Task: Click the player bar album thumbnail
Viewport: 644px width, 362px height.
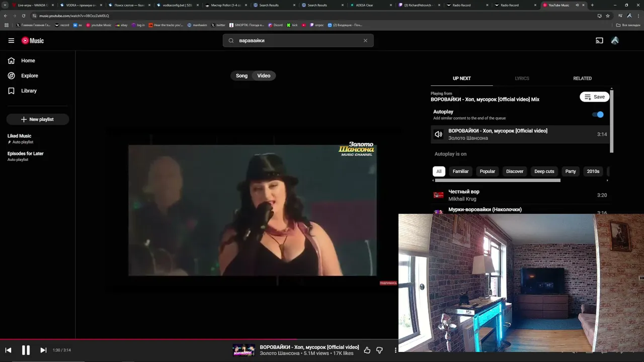Action: 244,350
